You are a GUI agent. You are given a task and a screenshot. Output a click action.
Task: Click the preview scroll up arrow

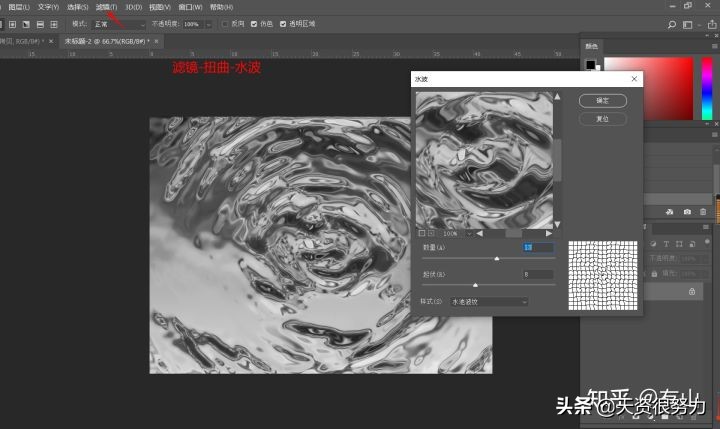pyautogui.click(x=557, y=96)
